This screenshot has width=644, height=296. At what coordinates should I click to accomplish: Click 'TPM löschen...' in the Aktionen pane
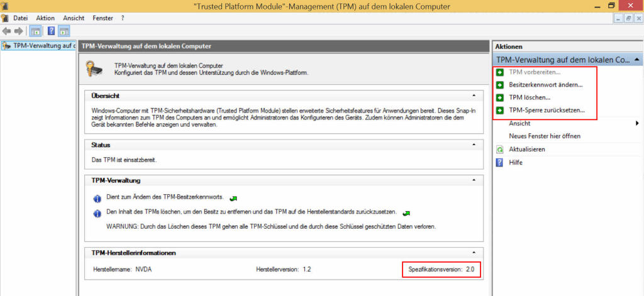pyautogui.click(x=530, y=97)
